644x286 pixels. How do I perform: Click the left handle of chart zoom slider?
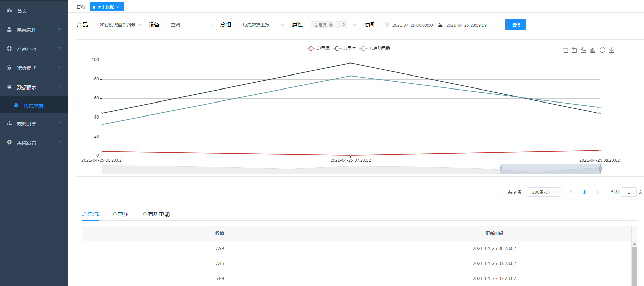click(x=501, y=169)
